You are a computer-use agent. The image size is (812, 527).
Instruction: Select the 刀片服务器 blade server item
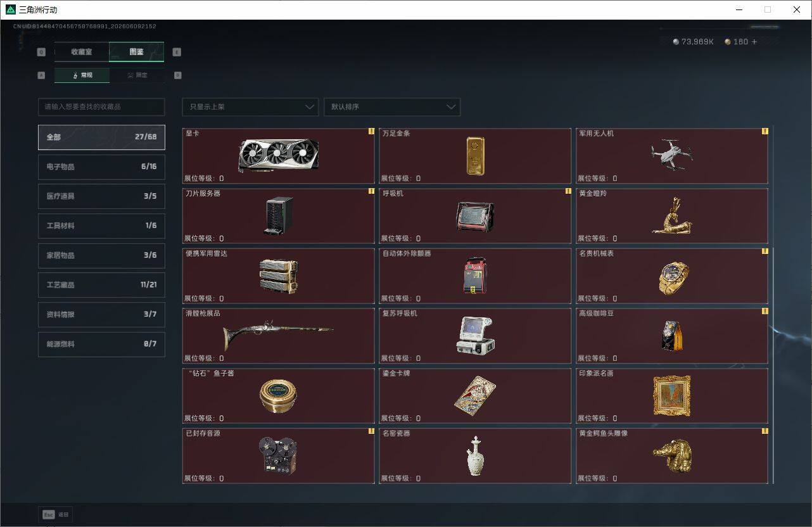(x=279, y=216)
